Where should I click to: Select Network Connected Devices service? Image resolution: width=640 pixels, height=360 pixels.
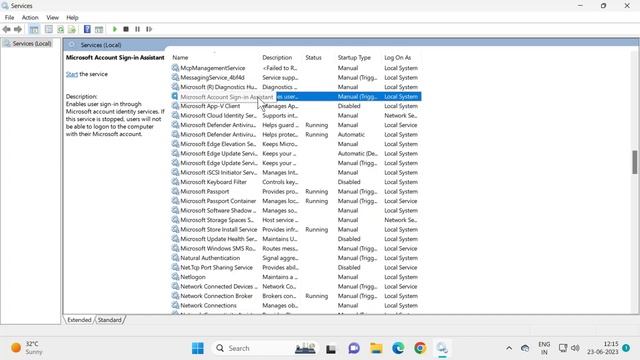pos(296,287)
